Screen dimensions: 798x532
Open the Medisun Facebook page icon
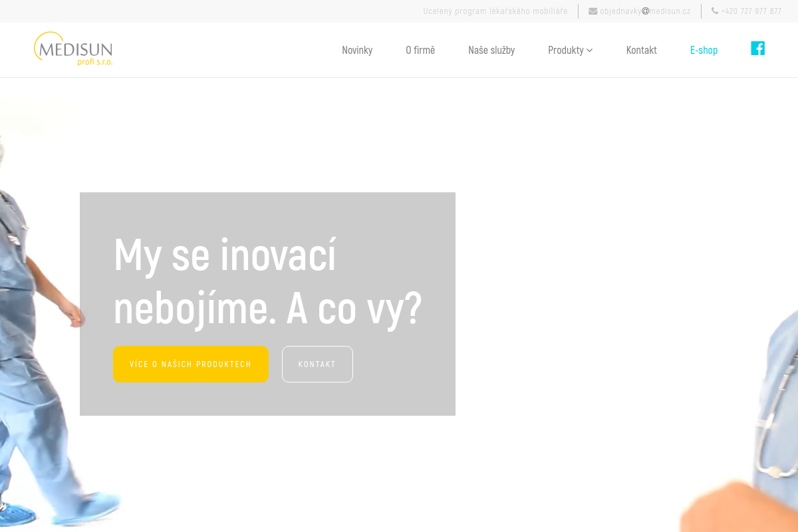pos(757,49)
